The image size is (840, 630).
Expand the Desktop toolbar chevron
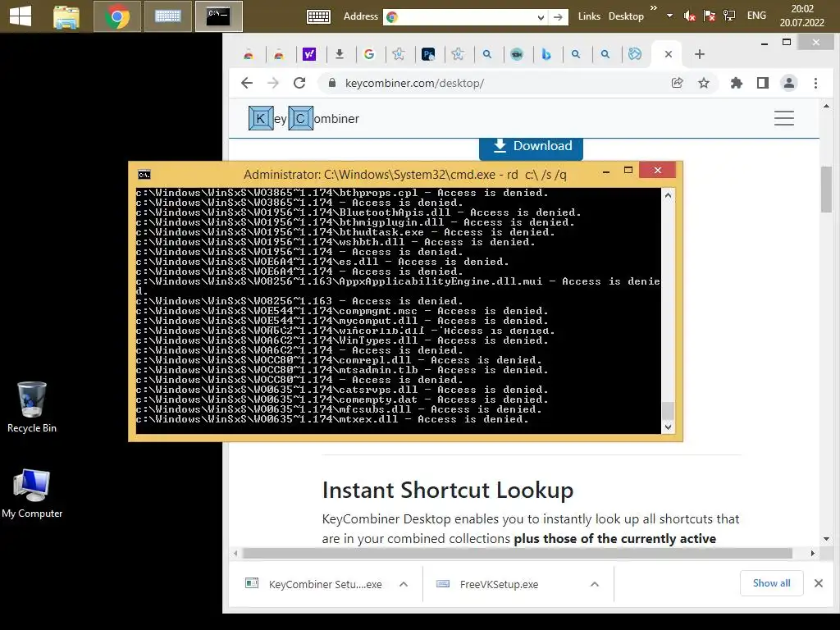pyautogui.click(x=653, y=7)
